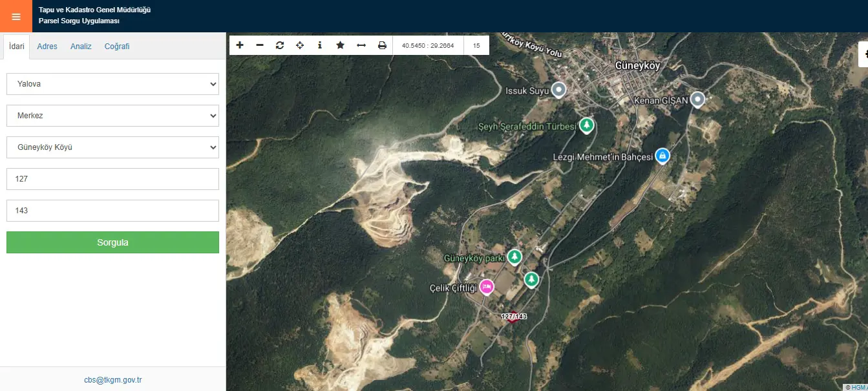Click the block number field containing 127
This screenshot has height=391, width=868.
pos(112,179)
